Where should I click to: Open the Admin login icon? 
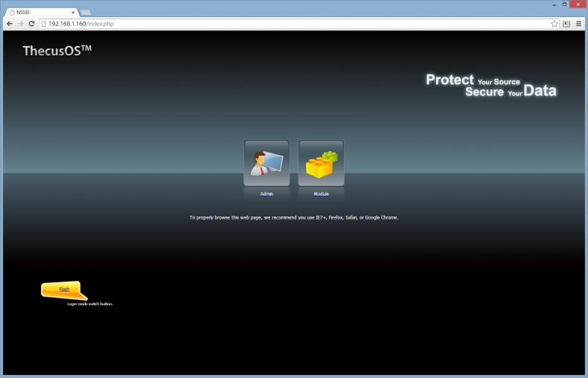click(x=266, y=163)
